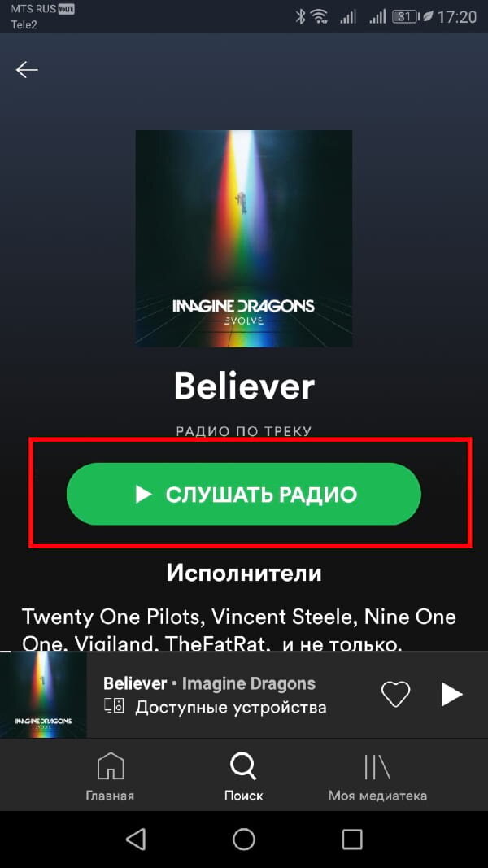The width and height of the screenshot is (488, 868).
Task: Tap the devices speaker icon
Action: pos(114,706)
